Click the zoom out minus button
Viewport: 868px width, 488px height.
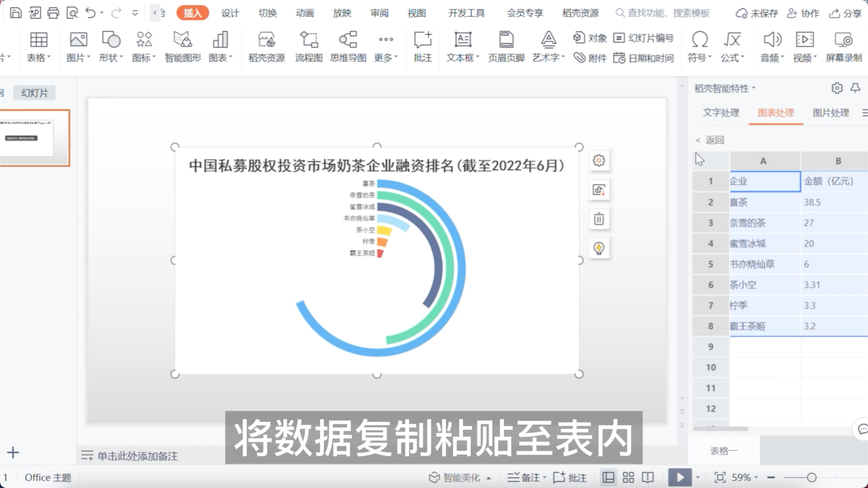click(x=771, y=477)
